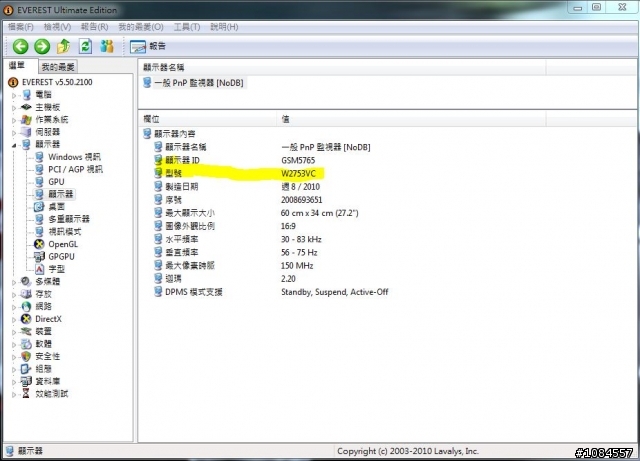This screenshot has height=461, width=640.
Task: Click the 電腦 computer icon in tree
Action: tap(27, 95)
